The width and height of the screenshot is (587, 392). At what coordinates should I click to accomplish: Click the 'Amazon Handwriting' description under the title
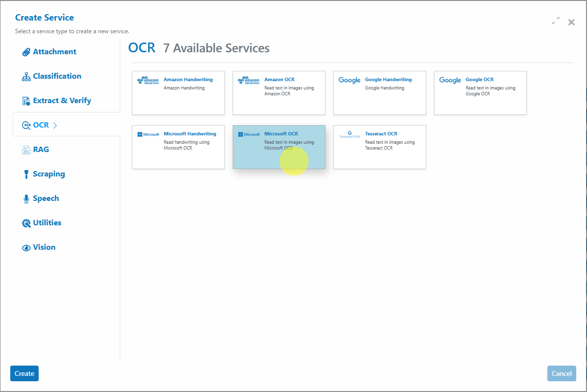coord(184,88)
